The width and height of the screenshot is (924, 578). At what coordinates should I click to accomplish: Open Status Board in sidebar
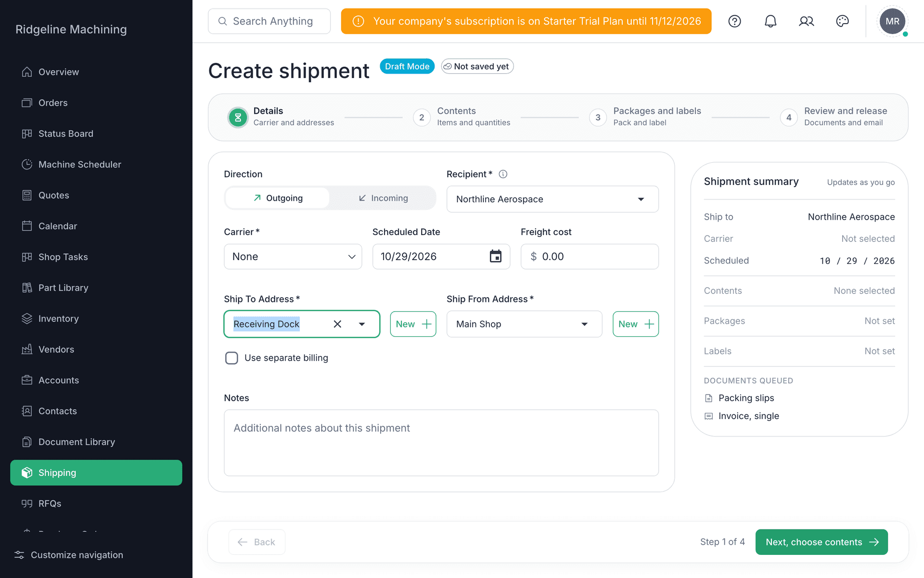coord(96,133)
